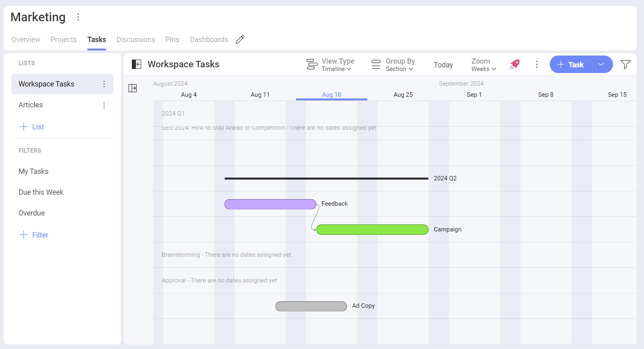Open Articles list options menu

[104, 105]
